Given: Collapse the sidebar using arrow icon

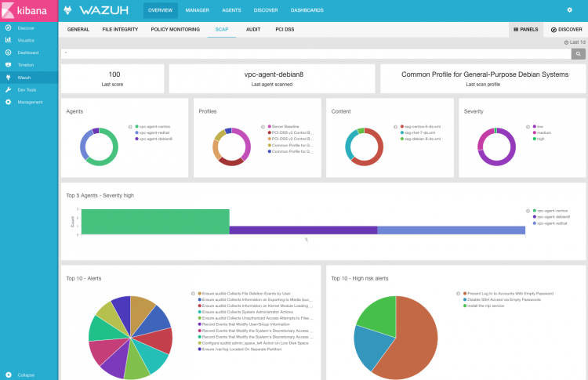Looking at the screenshot, I should [x=9, y=375].
